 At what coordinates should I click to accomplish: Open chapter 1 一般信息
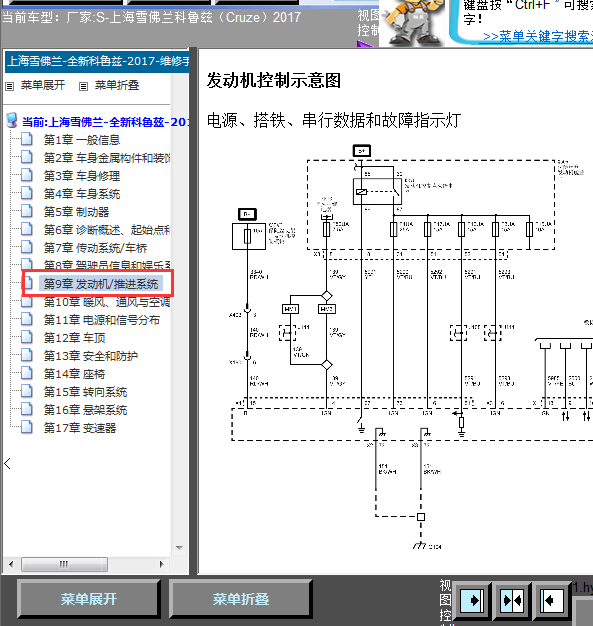82,140
